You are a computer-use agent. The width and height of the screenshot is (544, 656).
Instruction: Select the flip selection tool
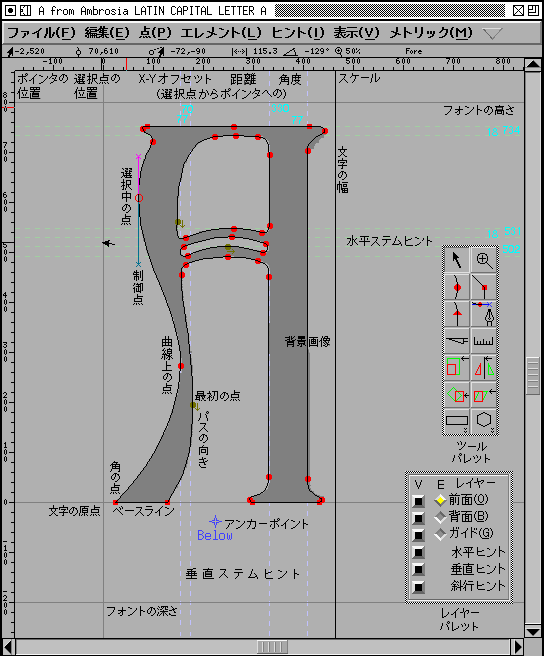(484, 367)
